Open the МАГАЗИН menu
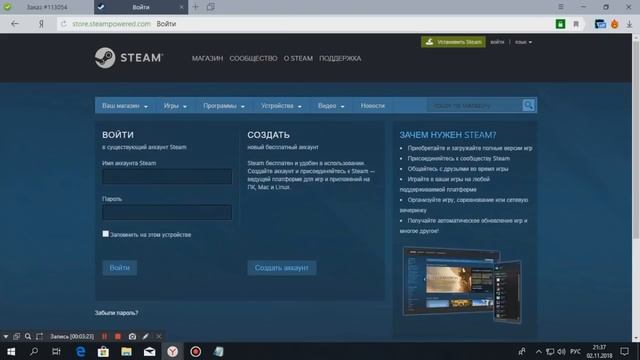The height and width of the screenshot is (360, 640). 207,58
